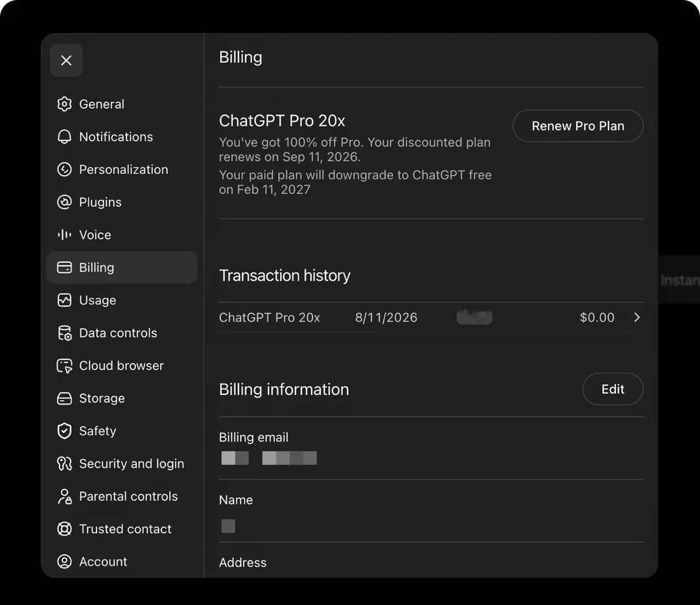Screen dimensions: 700x605
Task: Go to Parental controls
Action: pos(122,496)
